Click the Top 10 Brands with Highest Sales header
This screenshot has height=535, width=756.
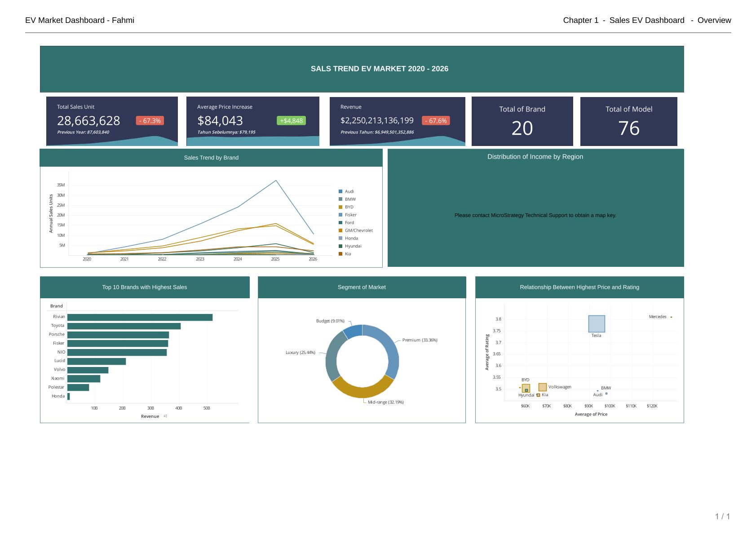coord(145,287)
